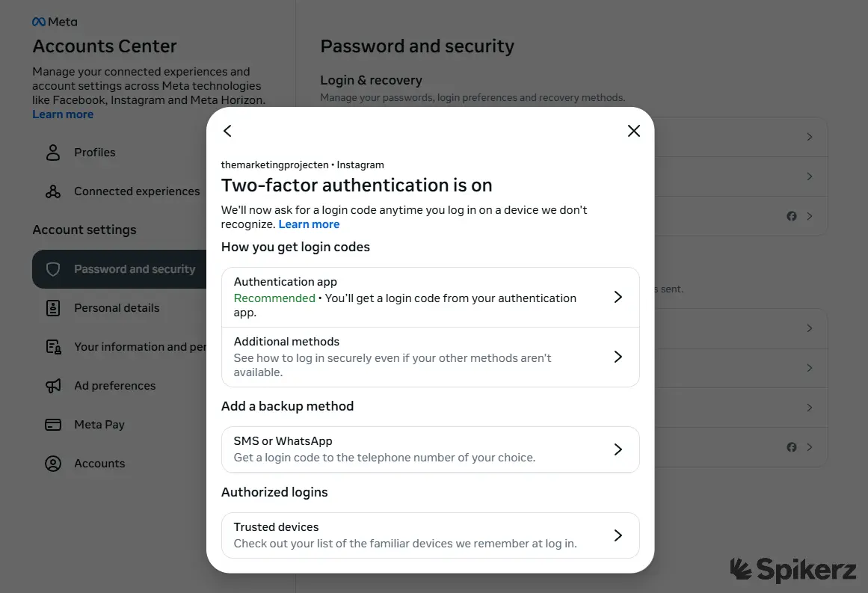
Task: Click the Facebook icon beside the dimmed settings row
Action: pos(791,215)
